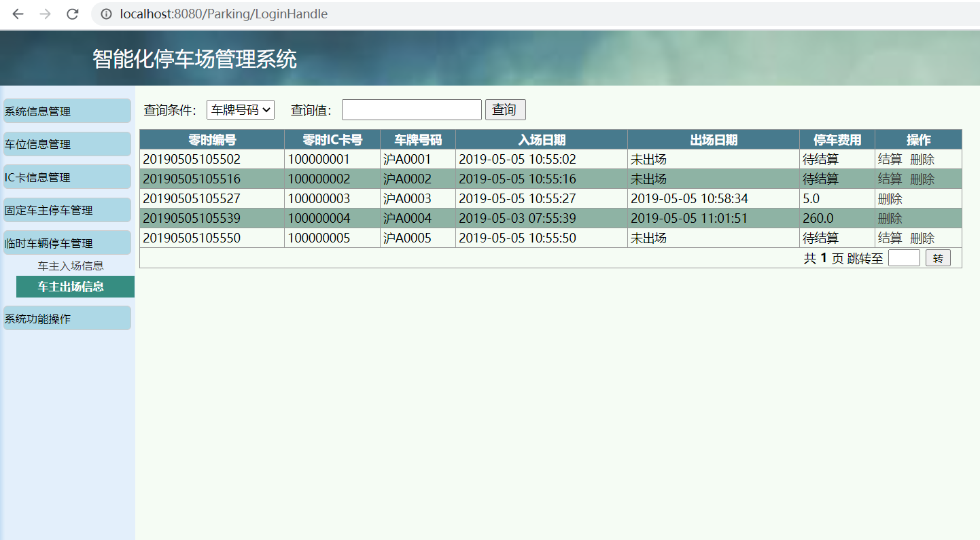Image resolution: width=980 pixels, height=540 pixels.
Task: Select 车主入场信息 submenu item
Action: coord(71,266)
